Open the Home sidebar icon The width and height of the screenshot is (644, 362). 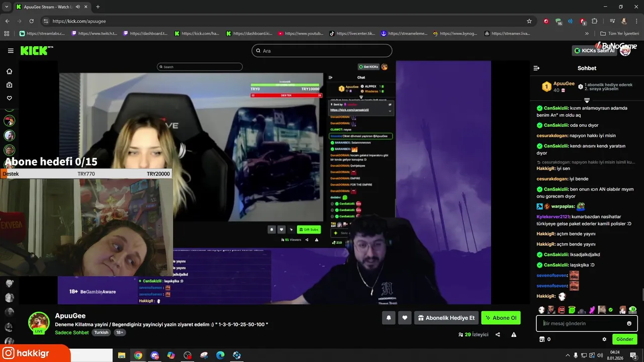pyautogui.click(x=9, y=71)
